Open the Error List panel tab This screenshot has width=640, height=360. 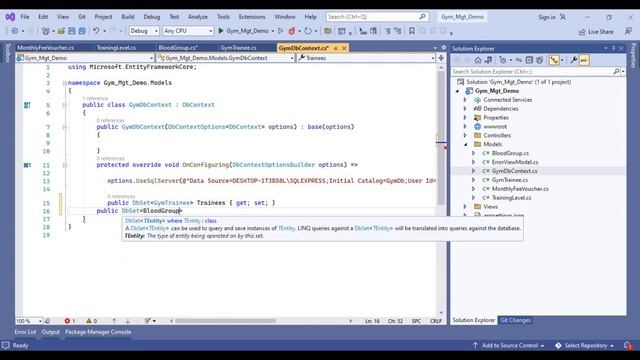(x=25, y=332)
